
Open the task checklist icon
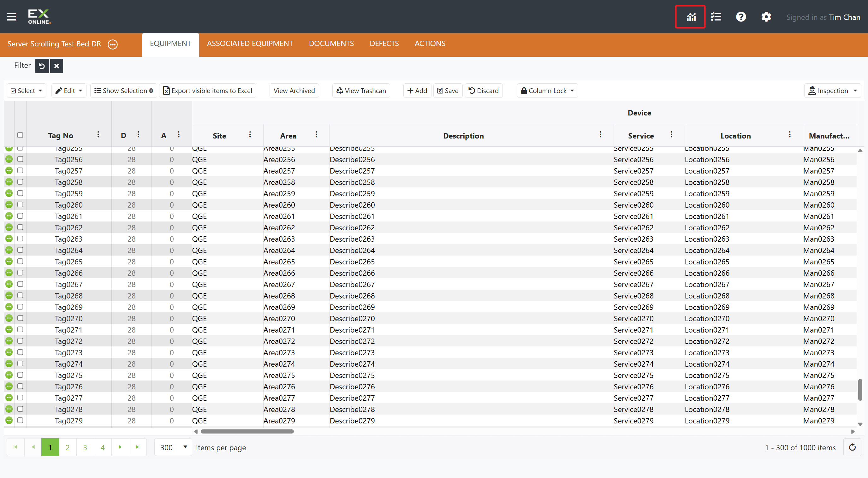pos(716,17)
